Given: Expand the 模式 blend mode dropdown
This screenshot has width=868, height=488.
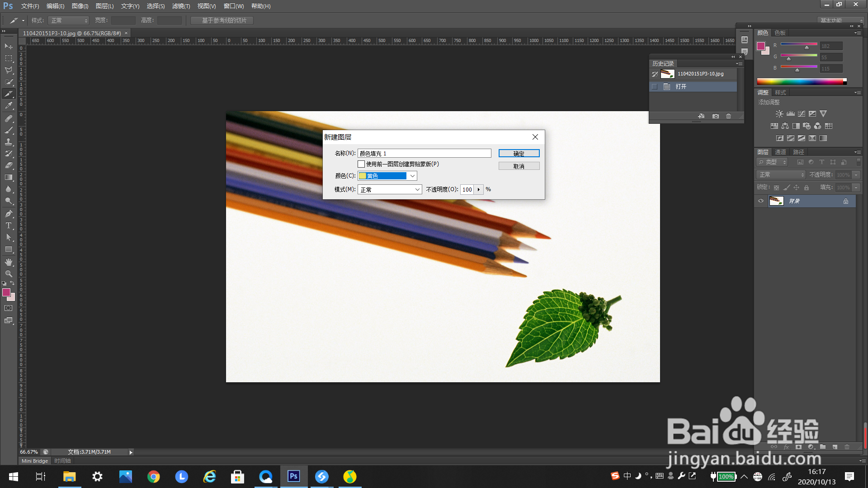Looking at the screenshot, I should tap(390, 189).
